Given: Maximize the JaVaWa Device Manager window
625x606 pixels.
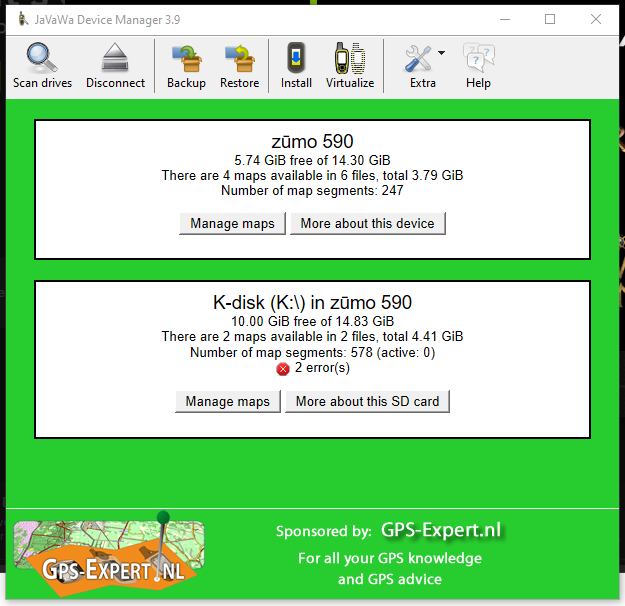Looking at the screenshot, I should tap(550, 19).
